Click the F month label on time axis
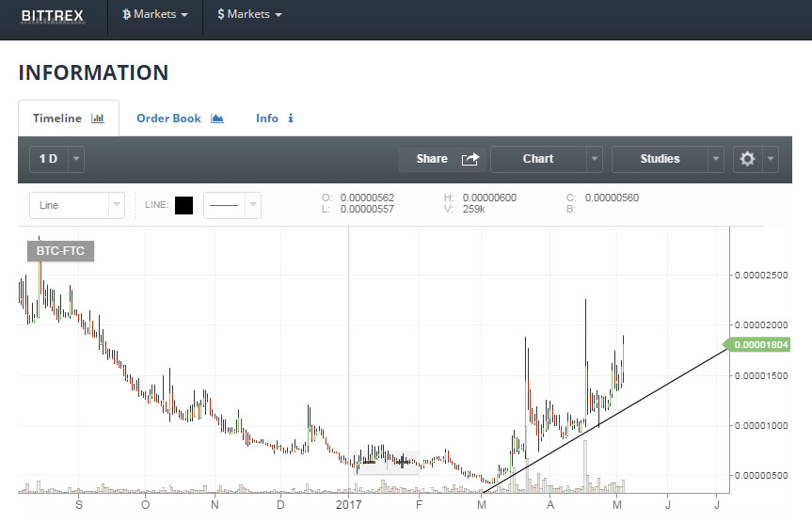The width and height of the screenshot is (812, 522). coord(419,504)
